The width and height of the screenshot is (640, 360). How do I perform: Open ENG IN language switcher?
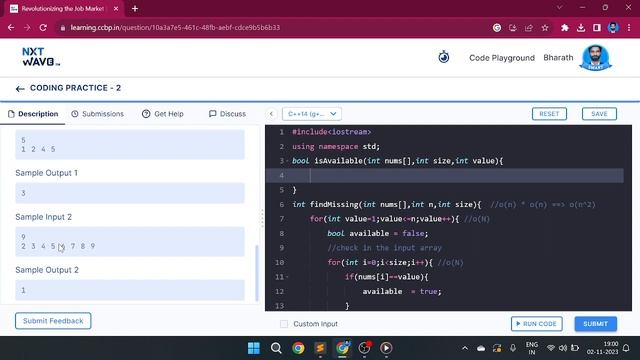tap(531, 348)
